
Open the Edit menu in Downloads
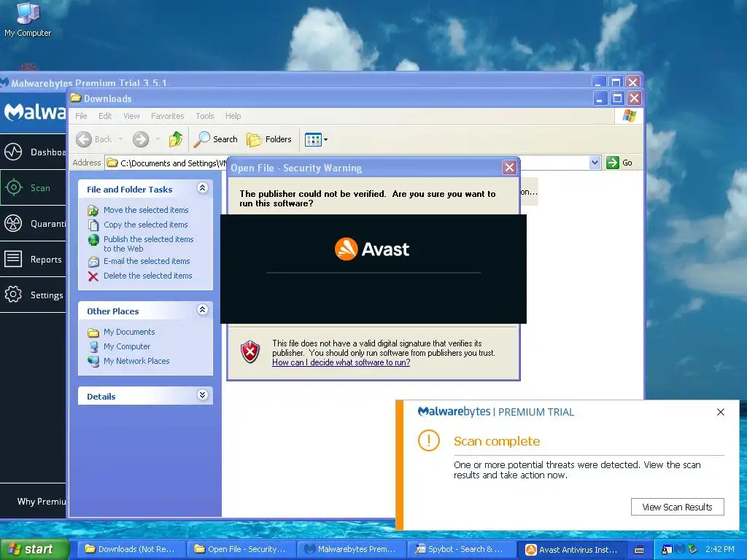[105, 116]
